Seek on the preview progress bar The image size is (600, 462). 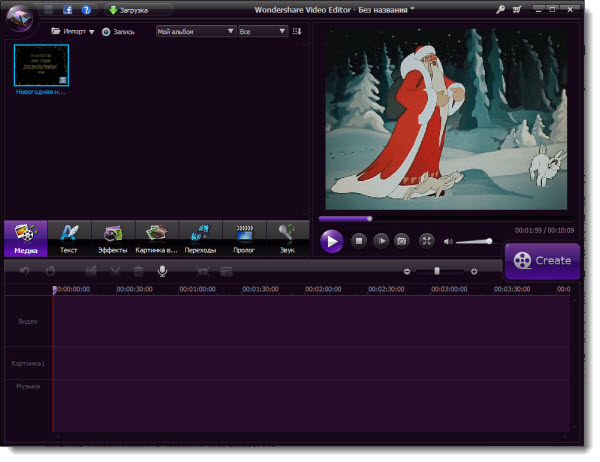tap(446, 219)
